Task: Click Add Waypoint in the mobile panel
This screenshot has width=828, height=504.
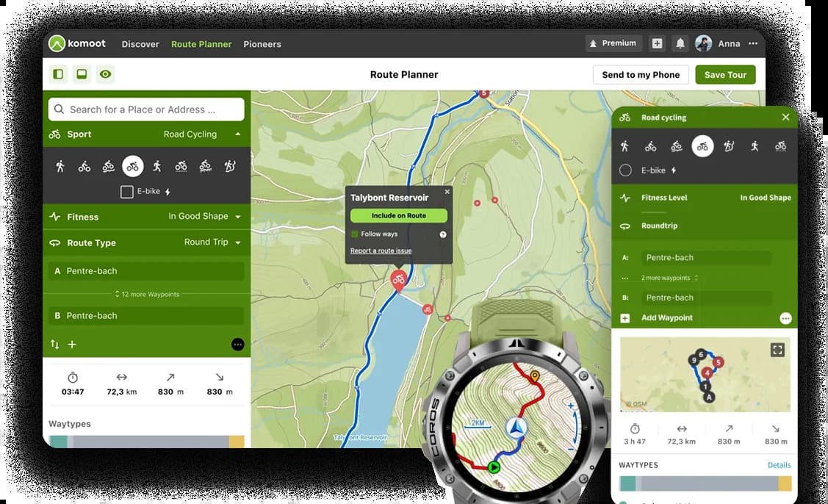Action: click(666, 318)
